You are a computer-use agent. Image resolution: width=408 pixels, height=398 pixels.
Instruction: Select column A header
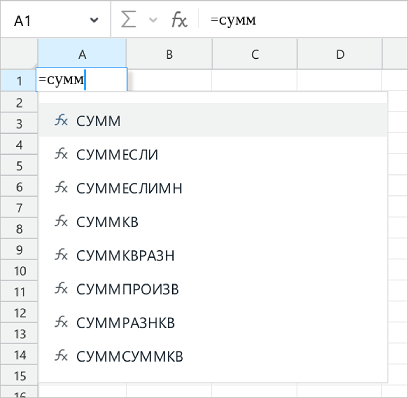click(x=82, y=54)
